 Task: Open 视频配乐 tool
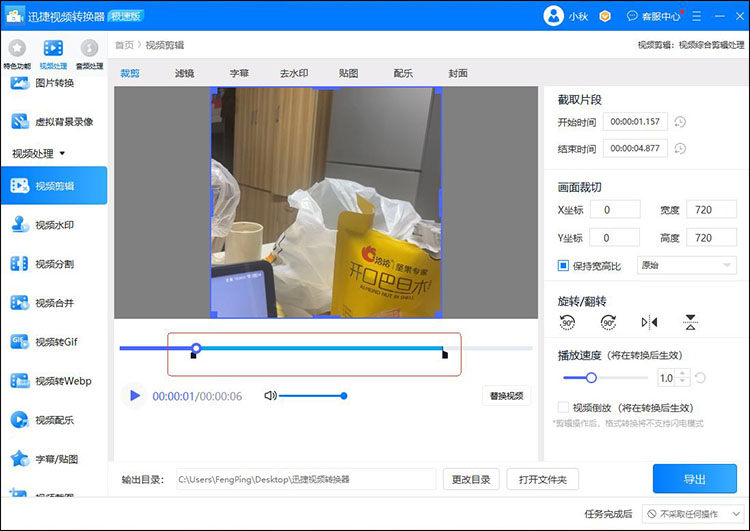[x=54, y=420]
